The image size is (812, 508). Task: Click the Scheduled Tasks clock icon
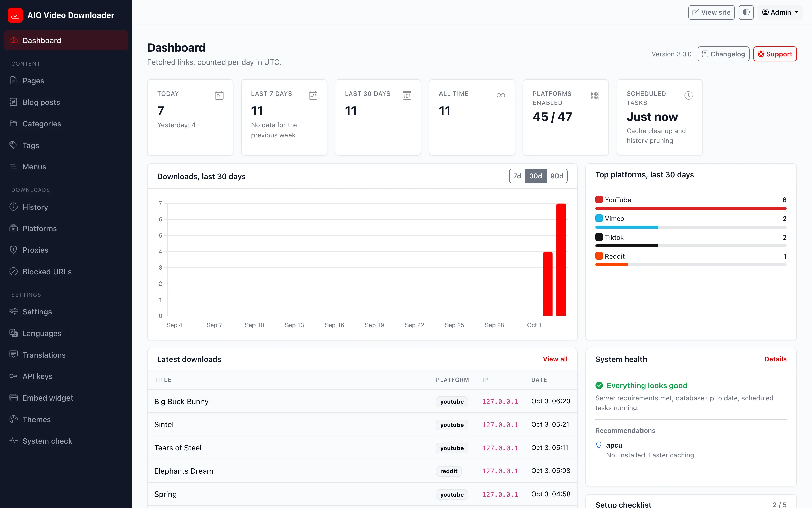[x=688, y=96]
